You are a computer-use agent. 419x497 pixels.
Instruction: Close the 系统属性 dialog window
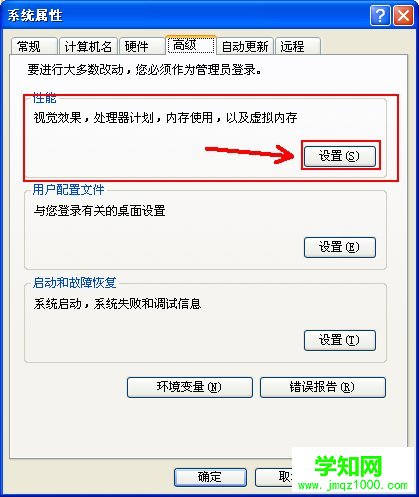[x=403, y=15]
